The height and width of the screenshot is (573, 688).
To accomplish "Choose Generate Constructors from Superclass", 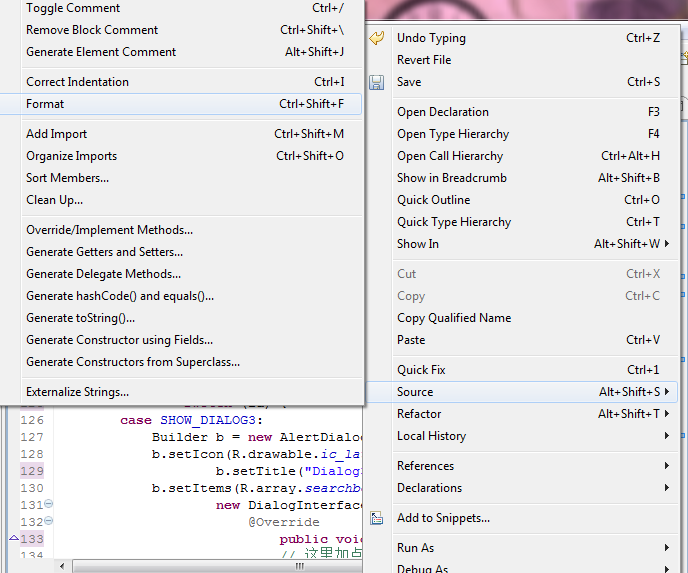I will point(182,362).
